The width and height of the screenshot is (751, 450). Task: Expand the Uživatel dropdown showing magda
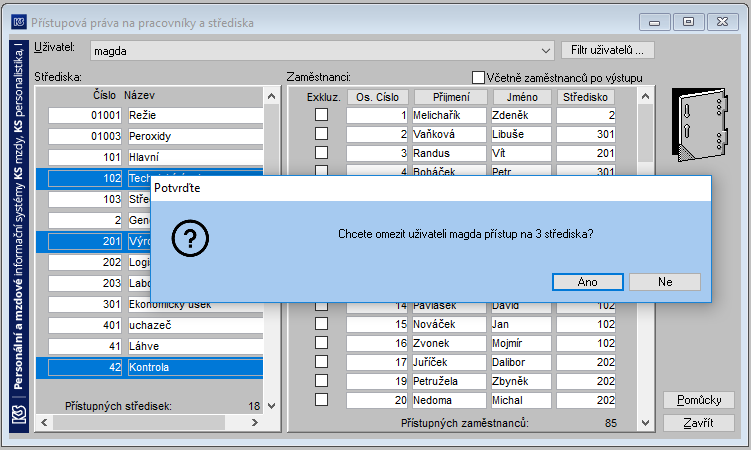click(546, 51)
